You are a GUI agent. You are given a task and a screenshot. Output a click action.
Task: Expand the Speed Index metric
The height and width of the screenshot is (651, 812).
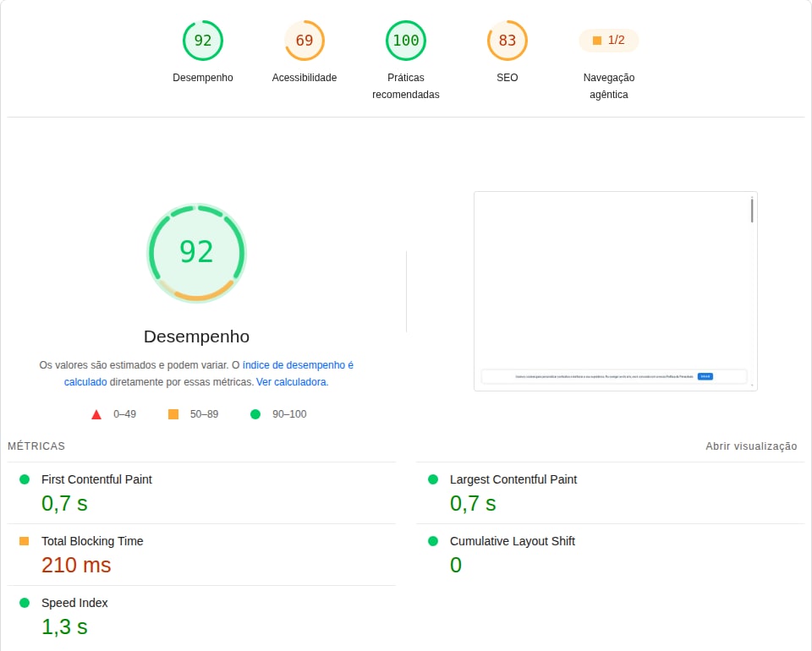coord(201,617)
